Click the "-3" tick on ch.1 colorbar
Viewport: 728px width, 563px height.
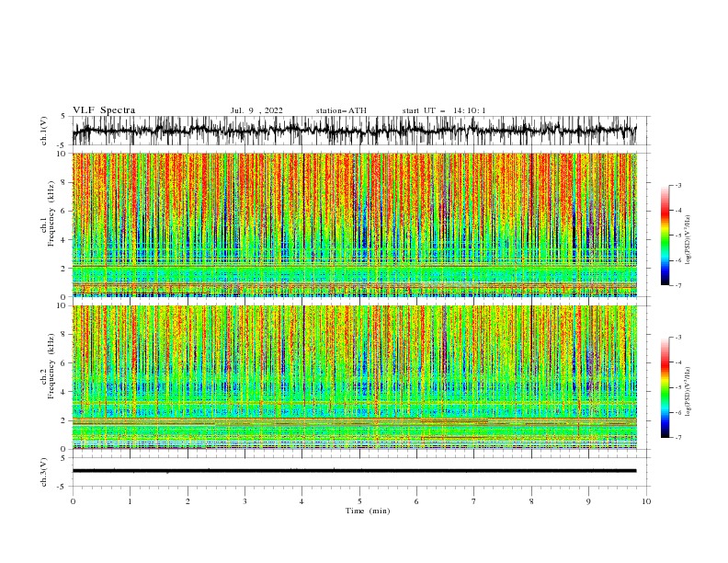[677, 185]
